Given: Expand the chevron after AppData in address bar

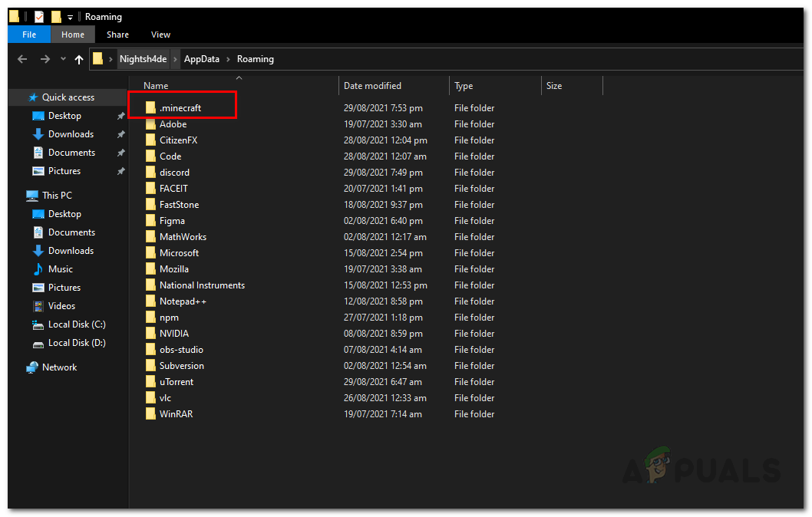Looking at the screenshot, I should tap(228, 59).
